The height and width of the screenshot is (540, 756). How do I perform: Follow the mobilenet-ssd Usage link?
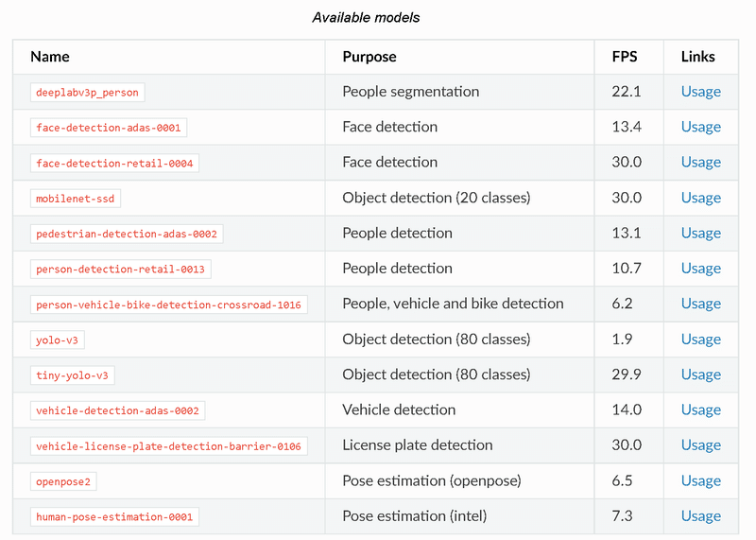pos(700,198)
